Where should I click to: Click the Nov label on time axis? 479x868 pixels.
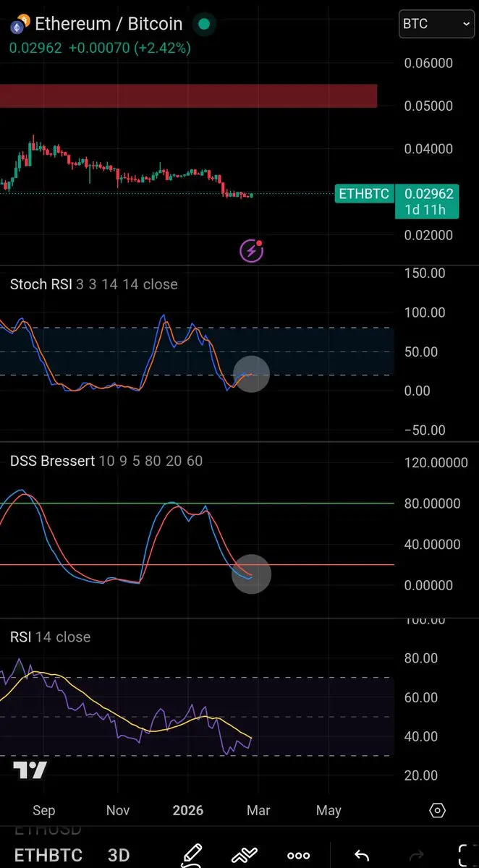pos(118,810)
